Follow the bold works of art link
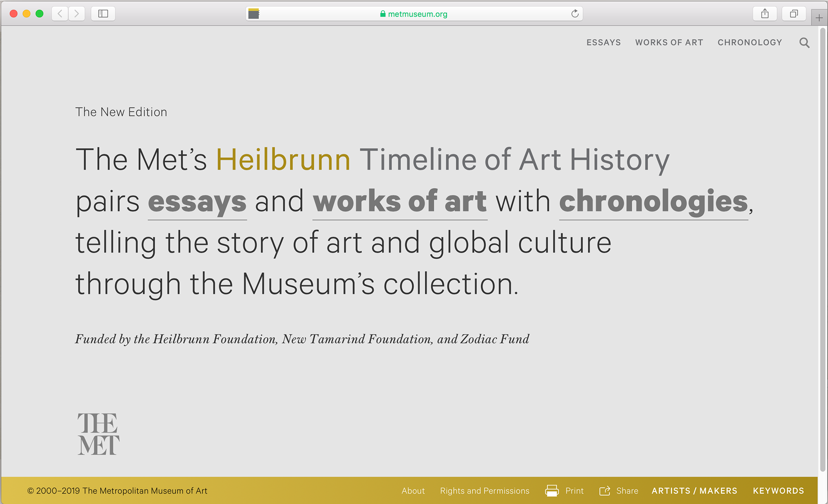 click(400, 202)
